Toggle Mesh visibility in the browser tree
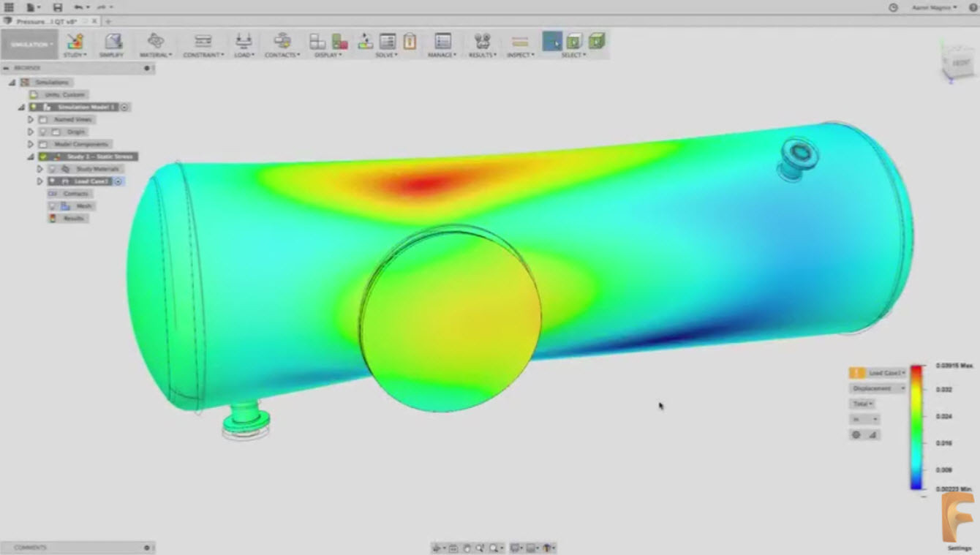Screen dimensions: 980x555 pos(52,205)
